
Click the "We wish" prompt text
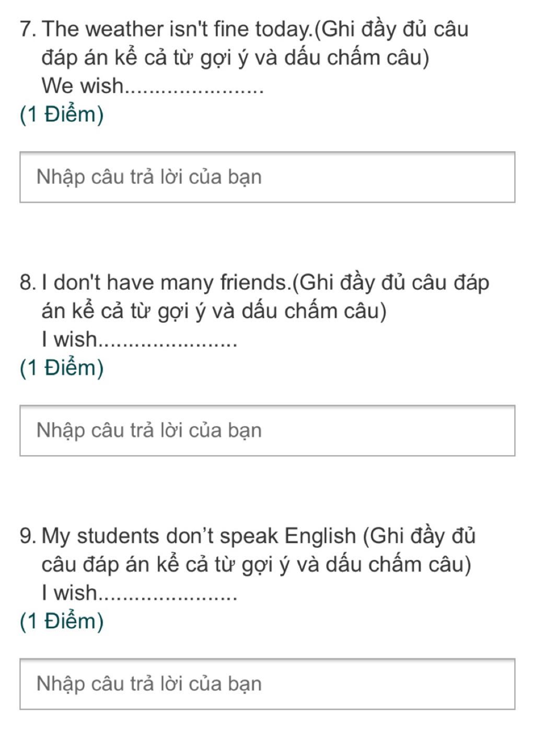click(x=83, y=86)
